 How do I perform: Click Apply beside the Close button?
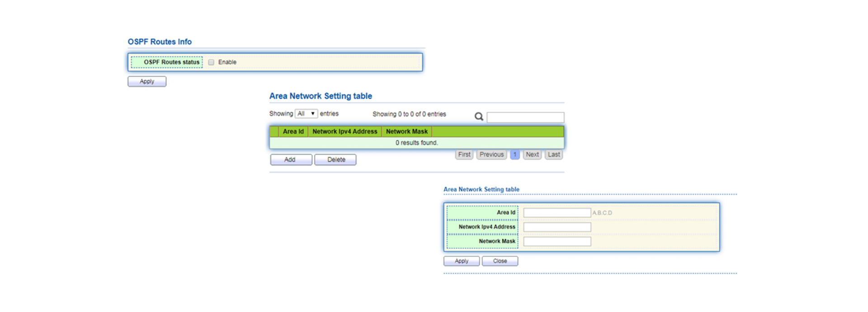[x=462, y=261]
